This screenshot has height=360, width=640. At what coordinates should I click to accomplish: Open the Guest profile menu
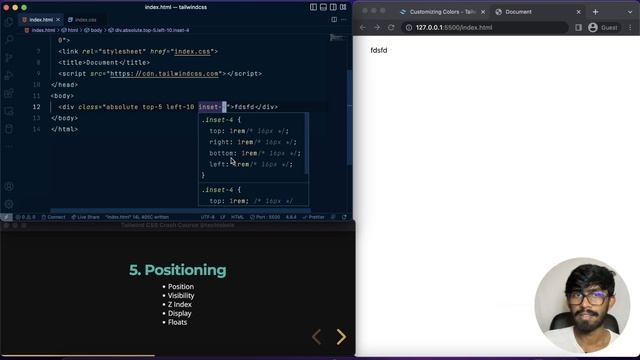pyautogui.click(x=603, y=27)
